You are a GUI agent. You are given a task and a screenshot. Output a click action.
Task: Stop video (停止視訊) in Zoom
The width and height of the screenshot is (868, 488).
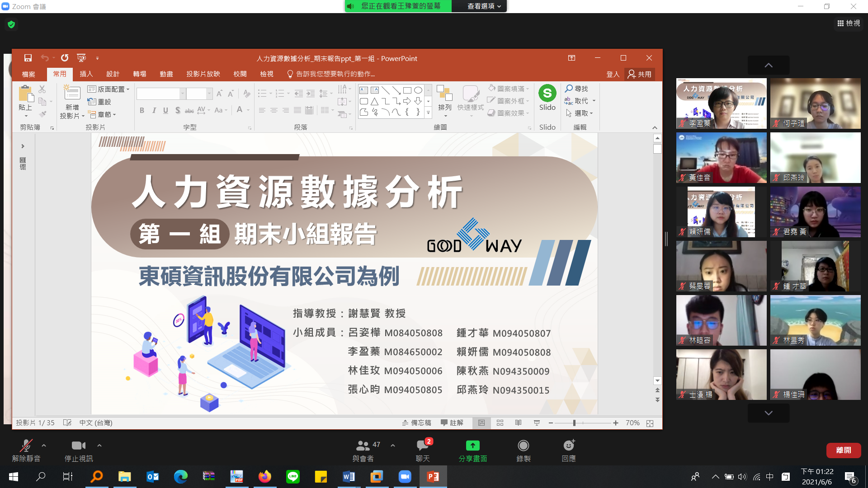[79, 450]
